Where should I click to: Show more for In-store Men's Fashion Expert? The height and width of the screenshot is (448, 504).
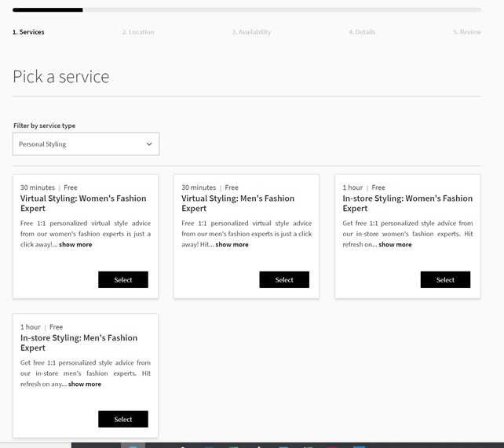tap(85, 384)
